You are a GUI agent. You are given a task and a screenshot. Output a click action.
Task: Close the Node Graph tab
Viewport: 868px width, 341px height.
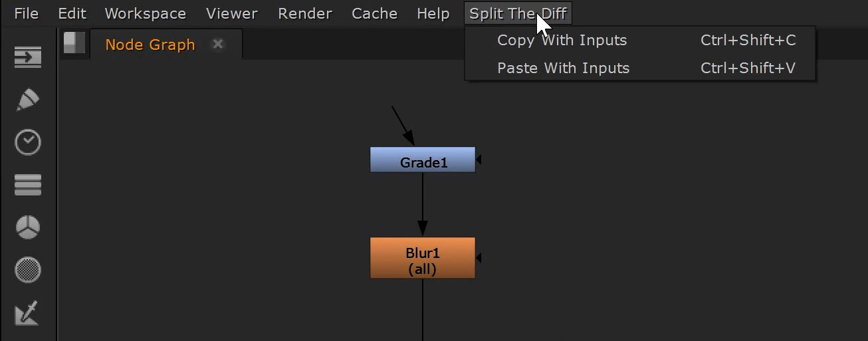pyautogui.click(x=217, y=44)
